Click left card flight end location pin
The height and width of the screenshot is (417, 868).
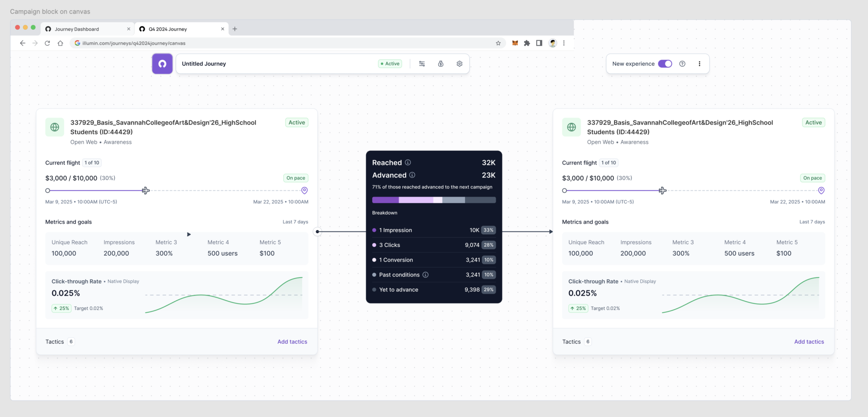tap(304, 191)
